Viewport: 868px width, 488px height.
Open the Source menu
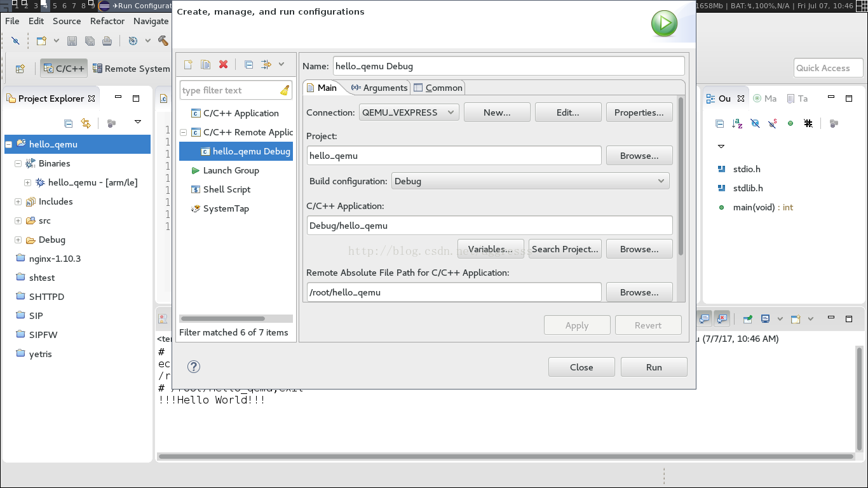pos(67,21)
